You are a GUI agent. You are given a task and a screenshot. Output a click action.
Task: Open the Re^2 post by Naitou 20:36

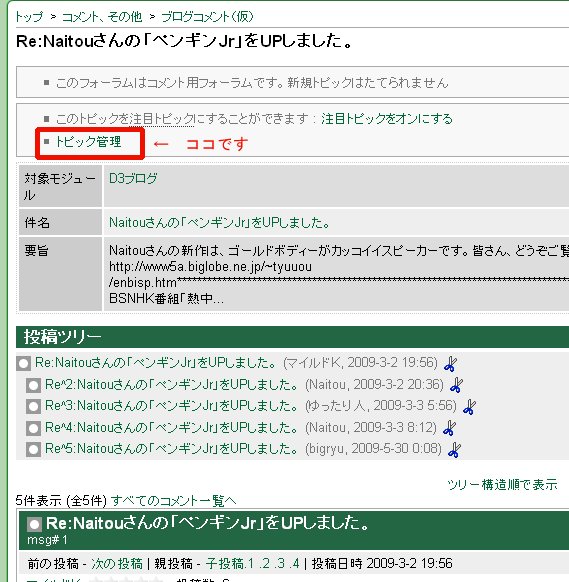coord(171,384)
